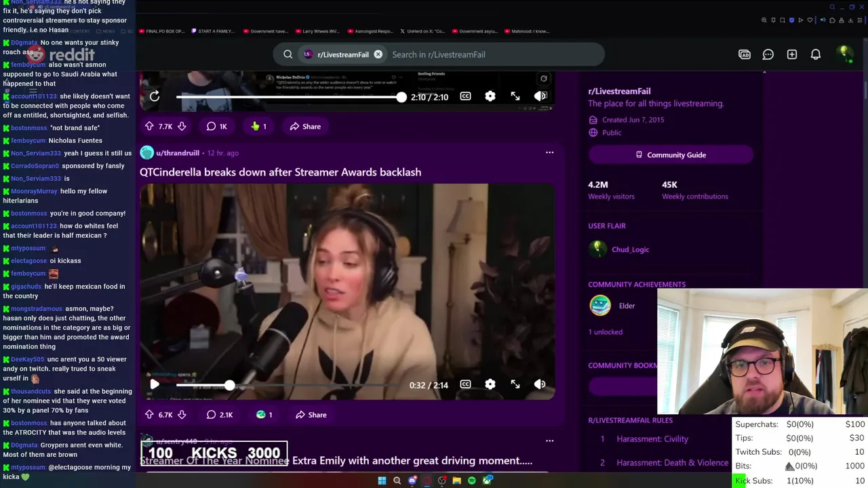This screenshot has width=868, height=488.
Task: Fullscreen the QTCinderella video
Action: pos(515,384)
